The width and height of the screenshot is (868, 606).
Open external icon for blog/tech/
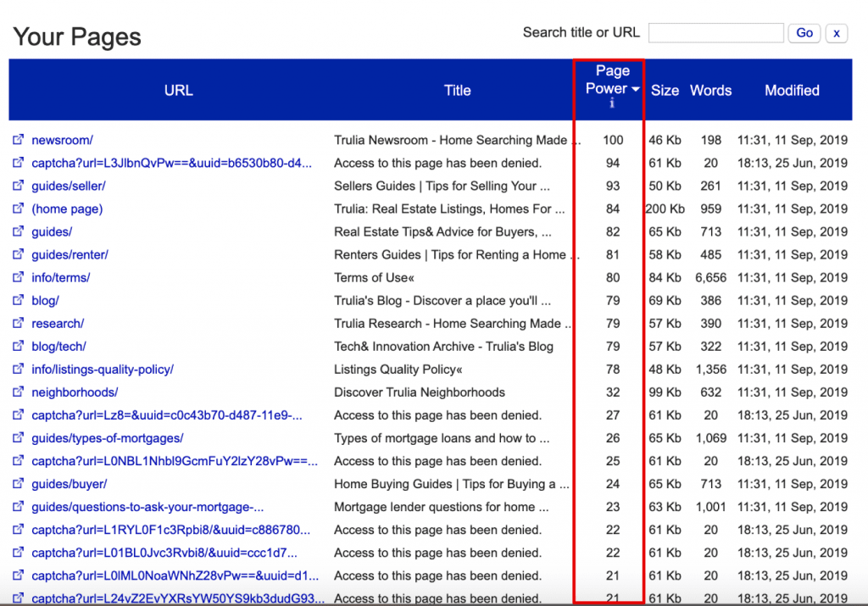19,346
